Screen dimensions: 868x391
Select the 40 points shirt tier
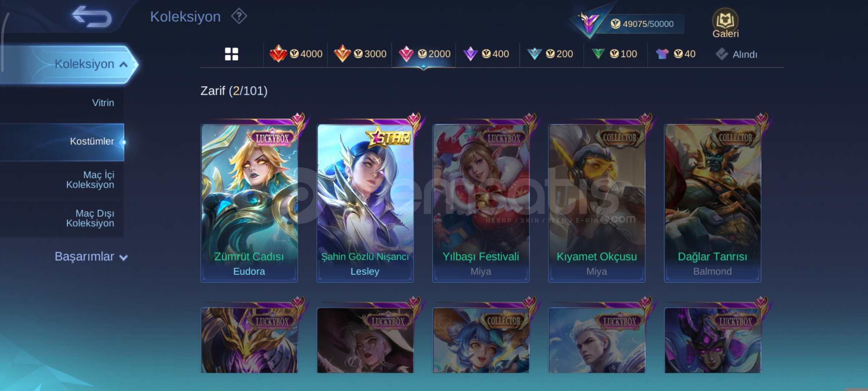675,54
